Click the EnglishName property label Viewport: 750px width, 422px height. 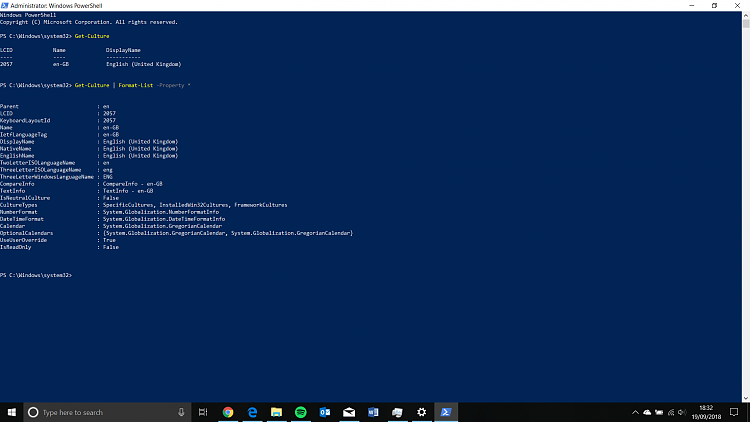tap(17, 155)
